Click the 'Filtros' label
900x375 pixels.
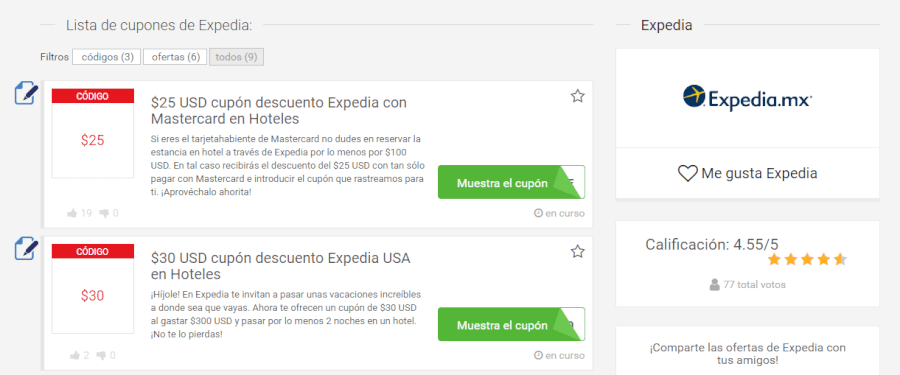pyautogui.click(x=55, y=57)
